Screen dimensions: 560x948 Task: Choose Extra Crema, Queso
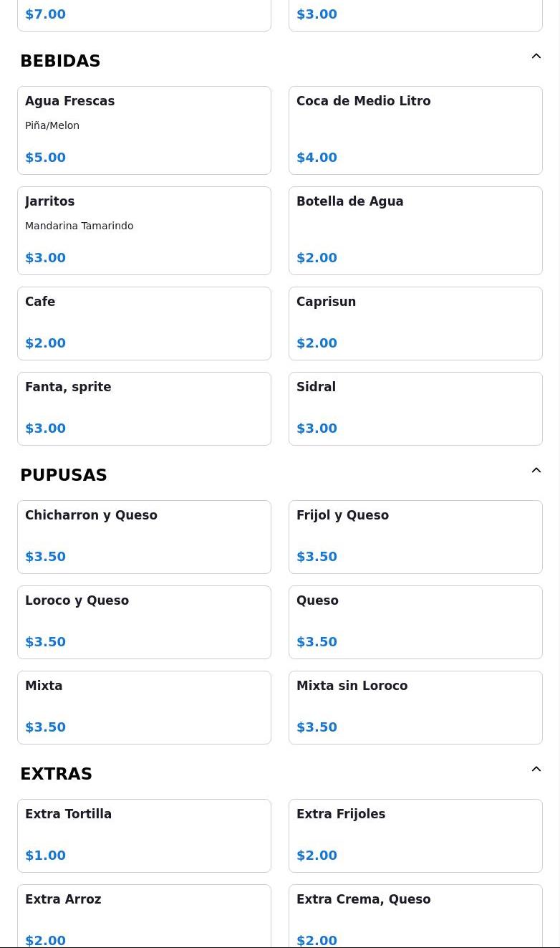coord(415,916)
